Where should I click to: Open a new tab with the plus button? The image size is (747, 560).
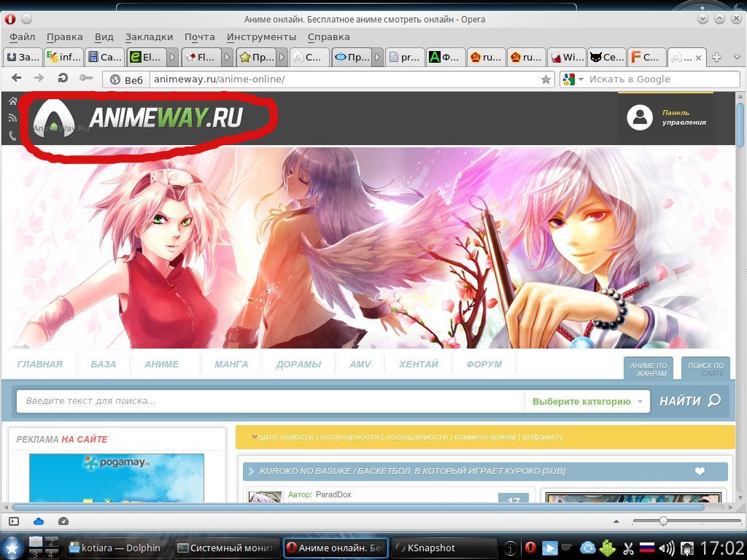pyautogui.click(x=716, y=57)
